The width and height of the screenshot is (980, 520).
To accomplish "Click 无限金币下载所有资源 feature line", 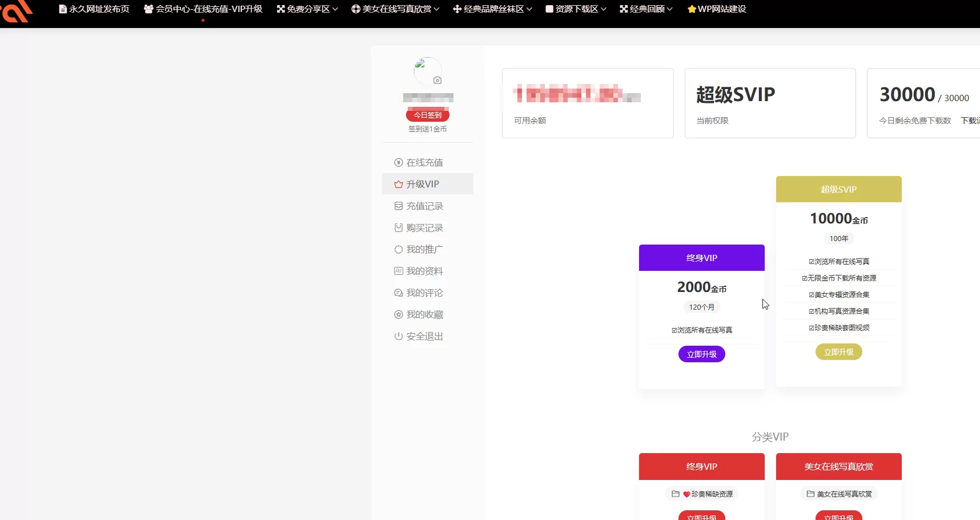I will pos(839,278).
